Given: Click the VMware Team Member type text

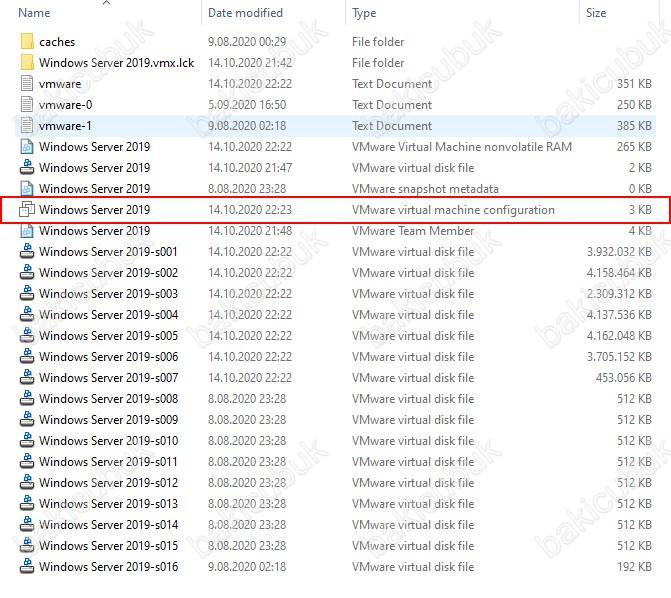Looking at the screenshot, I should (x=413, y=231).
